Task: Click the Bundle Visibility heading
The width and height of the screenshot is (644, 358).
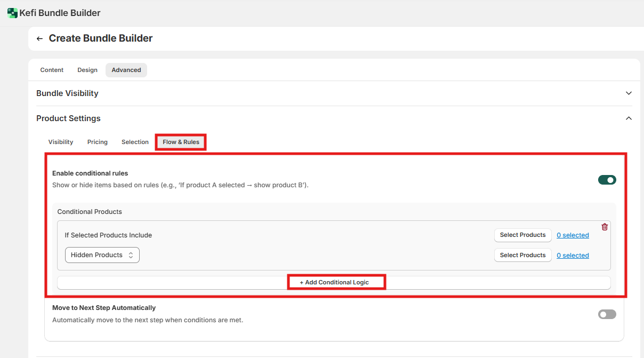Action: 67,93
